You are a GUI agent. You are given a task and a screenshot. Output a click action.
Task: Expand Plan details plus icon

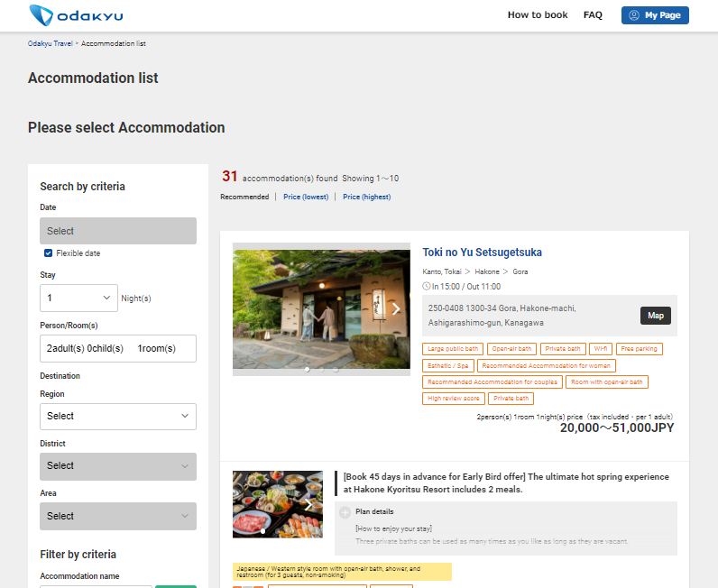(345, 512)
